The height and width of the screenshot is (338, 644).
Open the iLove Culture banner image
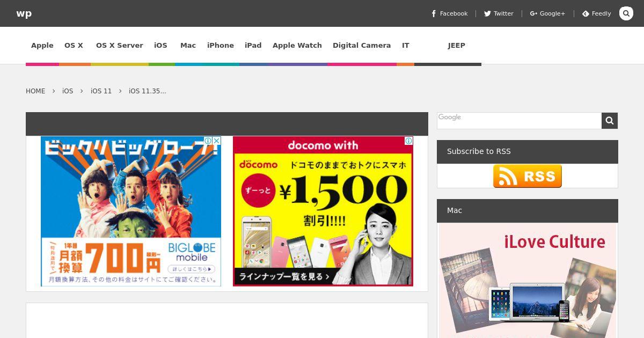(528, 281)
